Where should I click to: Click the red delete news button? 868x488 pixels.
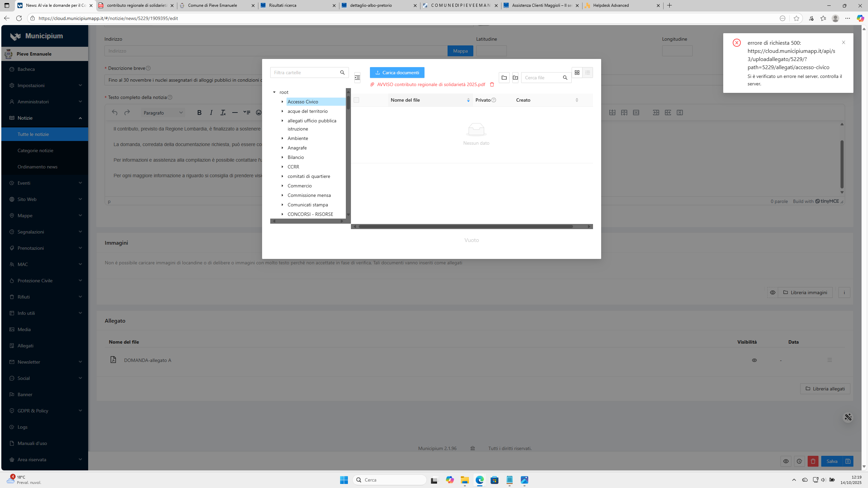click(x=813, y=461)
